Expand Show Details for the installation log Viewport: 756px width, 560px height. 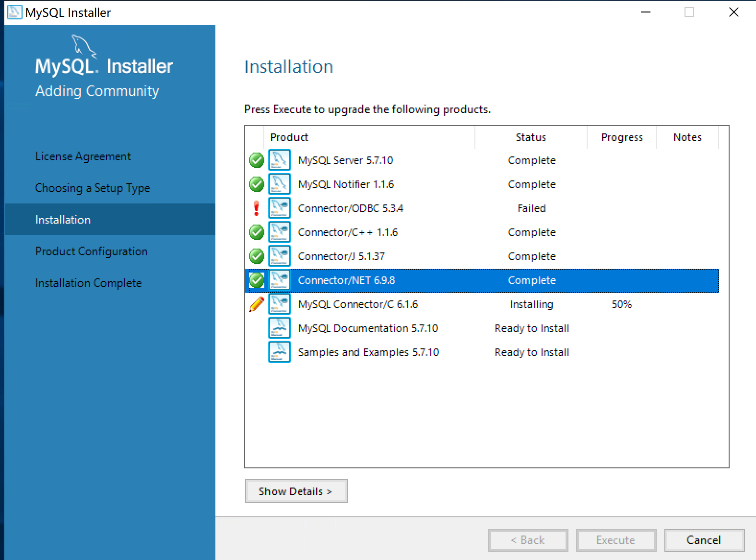296,491
